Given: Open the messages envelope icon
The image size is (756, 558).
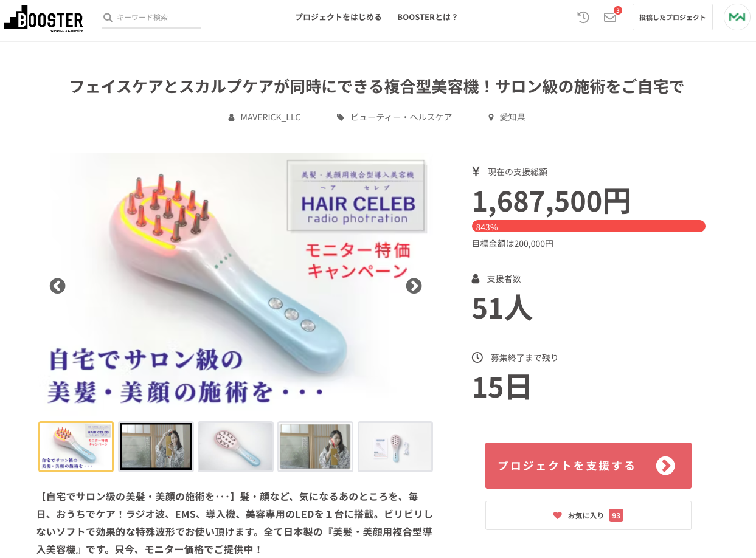Looking at the screenshot, I should [610, 17].
